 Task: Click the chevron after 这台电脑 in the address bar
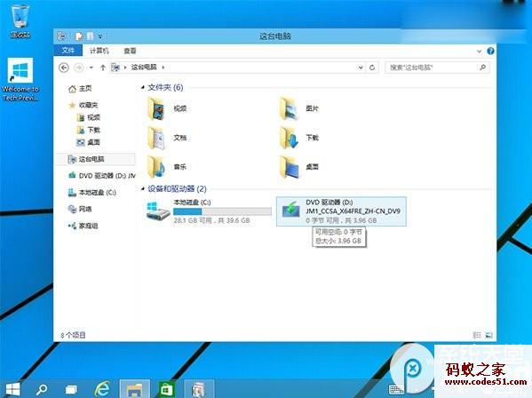tap(163, 68)
